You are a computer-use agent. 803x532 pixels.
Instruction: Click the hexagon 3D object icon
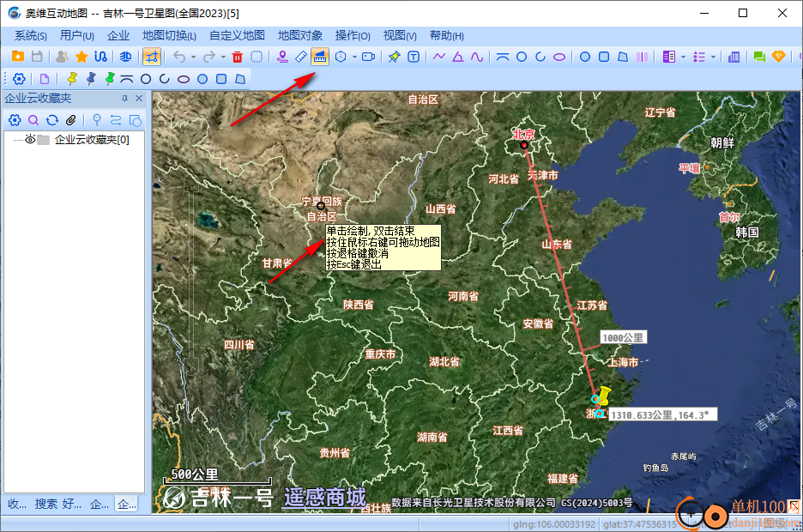tap(341, 57)
